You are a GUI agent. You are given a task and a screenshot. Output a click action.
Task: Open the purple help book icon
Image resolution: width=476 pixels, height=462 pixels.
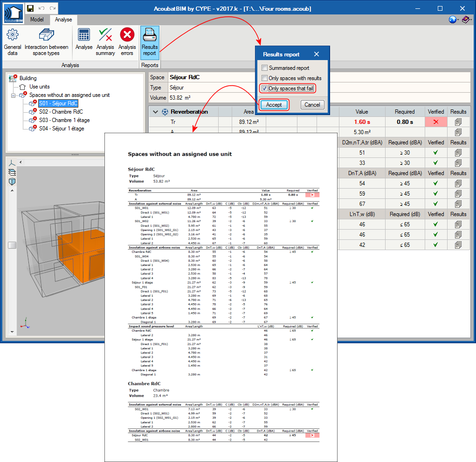467,20
